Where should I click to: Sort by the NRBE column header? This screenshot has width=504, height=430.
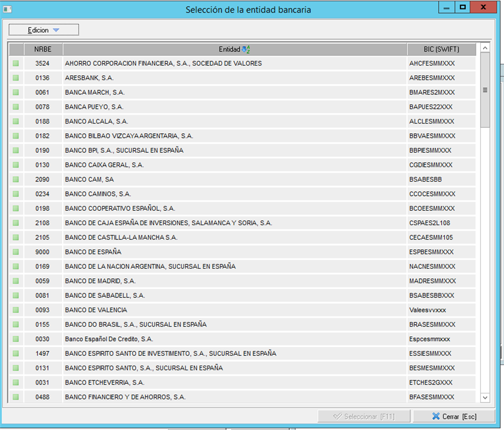tap(42, 50)
